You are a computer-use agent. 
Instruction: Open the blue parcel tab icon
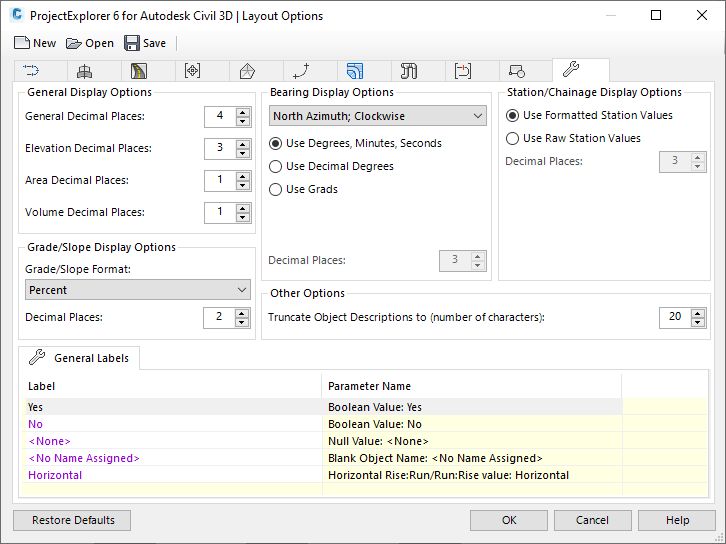355,71
